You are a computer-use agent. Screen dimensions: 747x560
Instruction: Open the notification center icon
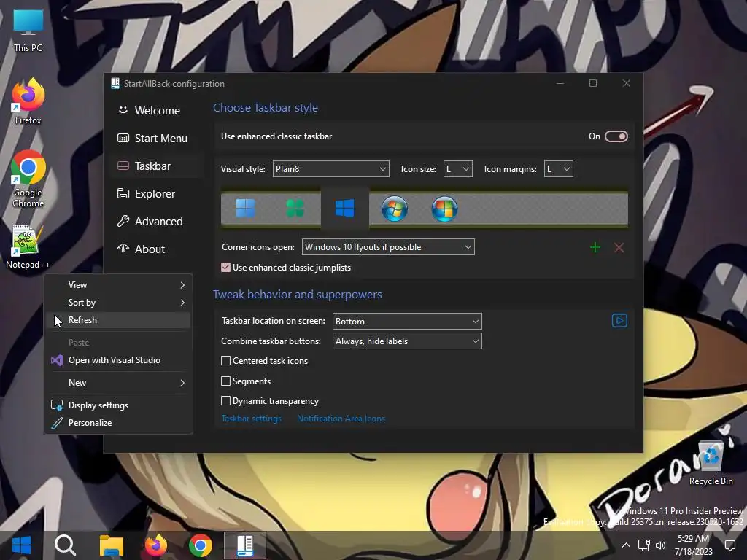click(x=729, y=545)
